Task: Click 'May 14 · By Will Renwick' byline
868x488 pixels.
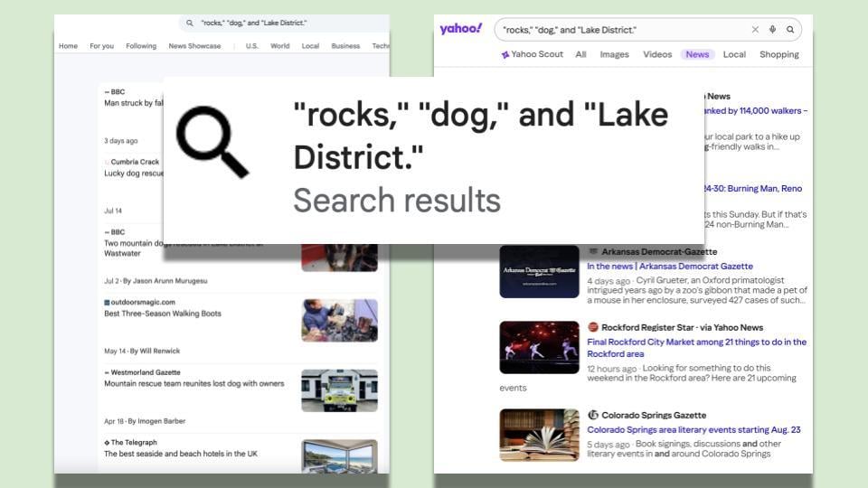Action: pos(142,351)
